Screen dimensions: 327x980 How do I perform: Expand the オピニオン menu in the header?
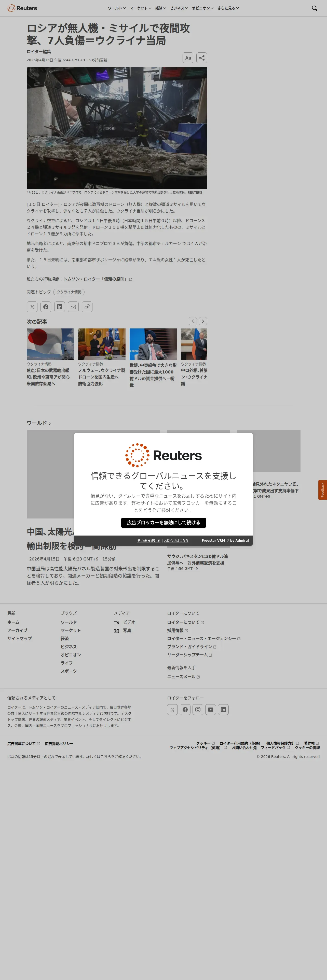click(x=202, y=8)
